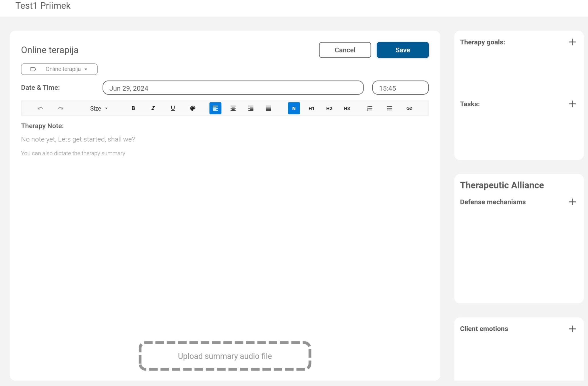Toggle center text alignment
Viewport: 588px width, 386px height.
tap(233, 108)
